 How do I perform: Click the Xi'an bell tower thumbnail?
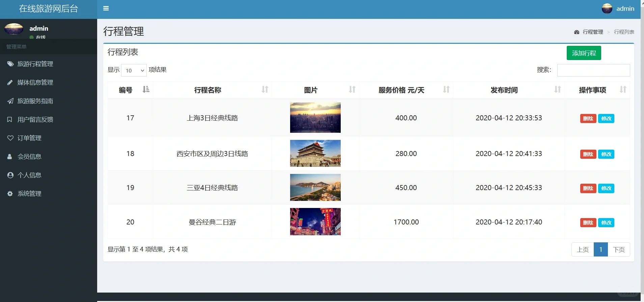(x=315, y=153)
